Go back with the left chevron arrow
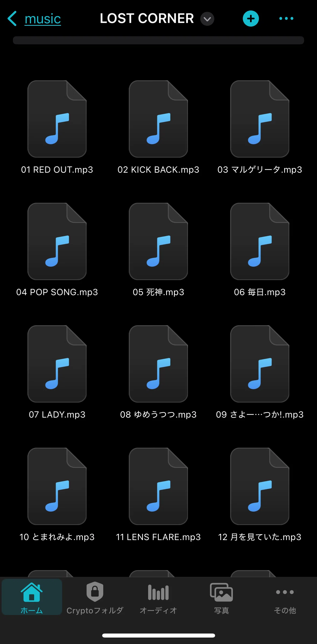This screenshot has width=317, height=644. [12, 19]
